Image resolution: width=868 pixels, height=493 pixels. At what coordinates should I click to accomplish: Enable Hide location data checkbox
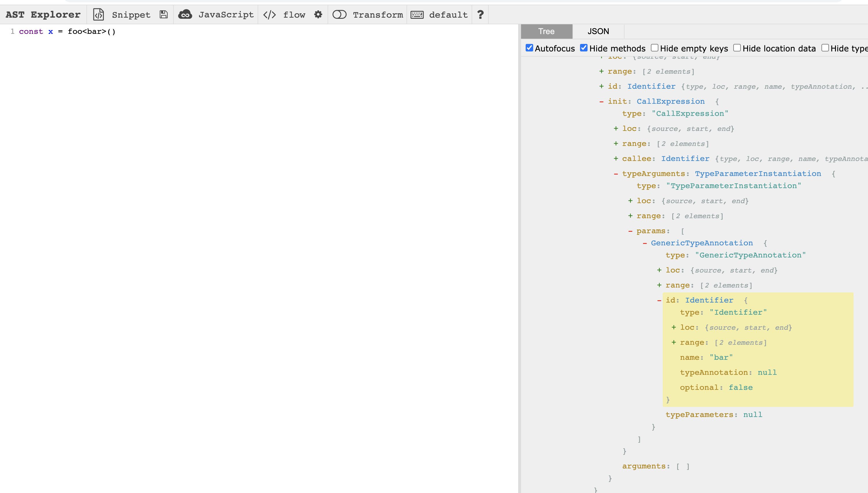coord(736,48)
